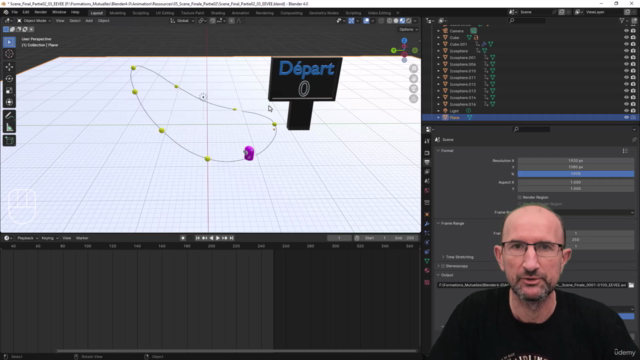Viewport: 640px width, 360px height.
Task: Click the zoom view gizmo button
Action: click(413, 69)
